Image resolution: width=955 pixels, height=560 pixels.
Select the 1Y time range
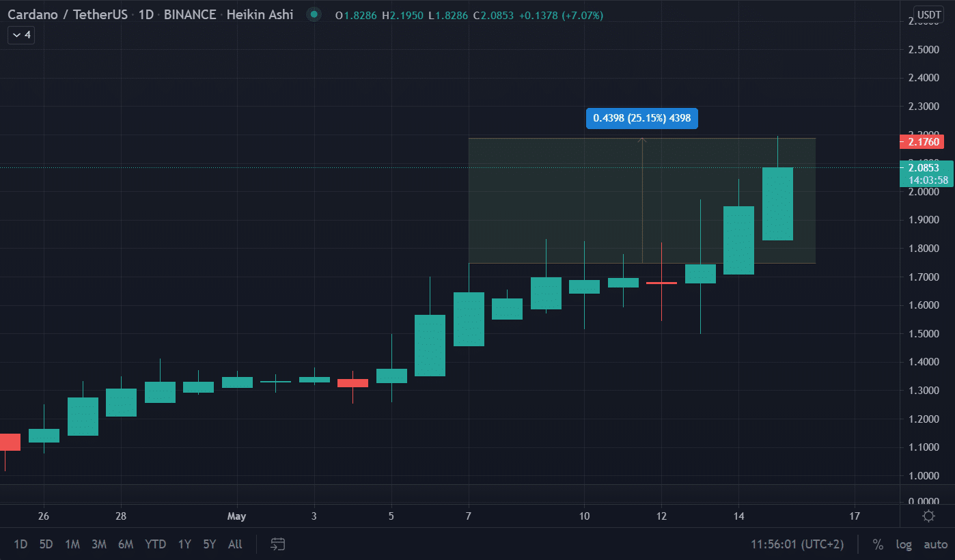(184, 544)
